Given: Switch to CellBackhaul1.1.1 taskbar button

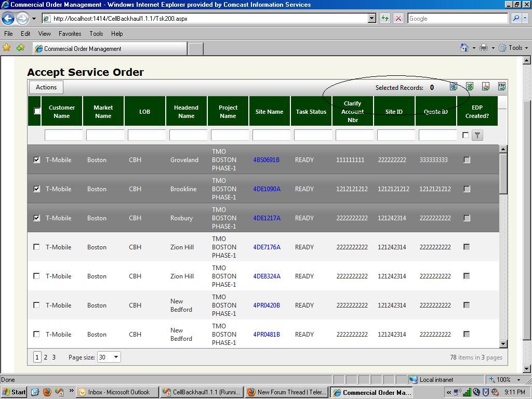Looking at the screenshot, I should point(202,392).
